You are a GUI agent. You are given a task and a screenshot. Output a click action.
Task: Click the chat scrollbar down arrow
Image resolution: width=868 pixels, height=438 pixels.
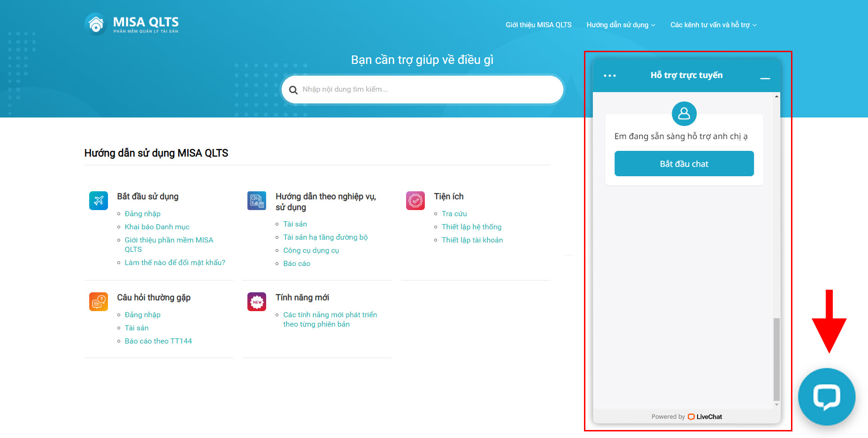pos(776,405)
